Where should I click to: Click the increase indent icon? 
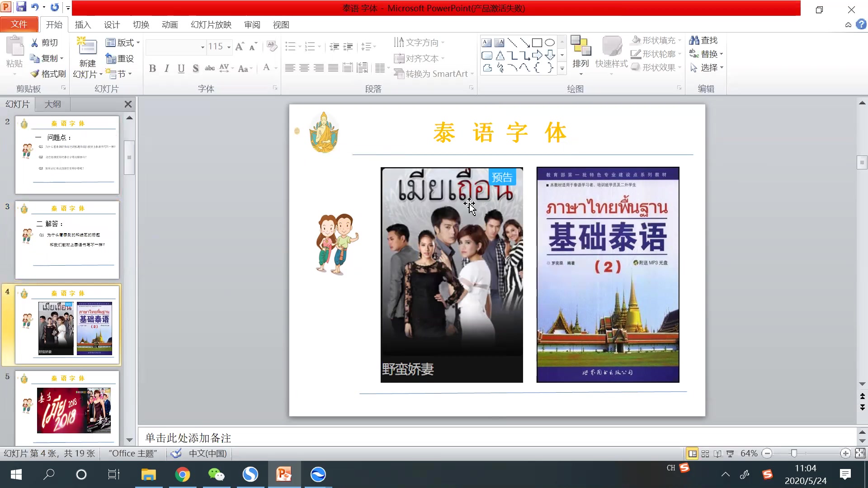click(x=348, y=46)
